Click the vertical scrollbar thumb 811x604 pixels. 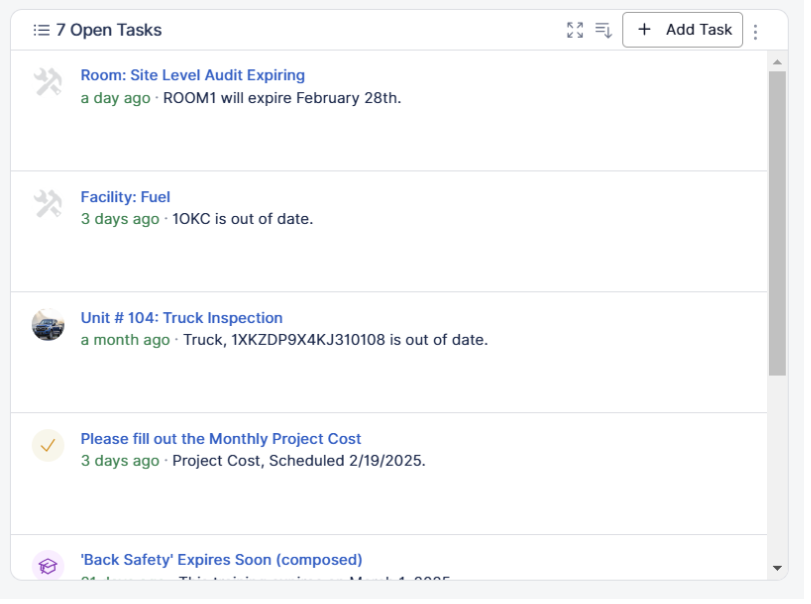[x=777, y=222]
